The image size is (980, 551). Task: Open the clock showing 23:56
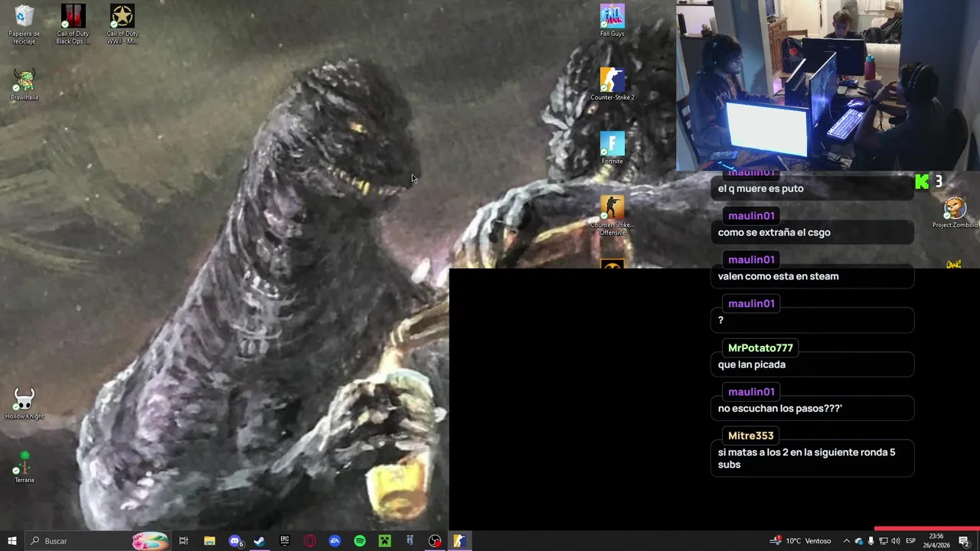click(936, 541)
